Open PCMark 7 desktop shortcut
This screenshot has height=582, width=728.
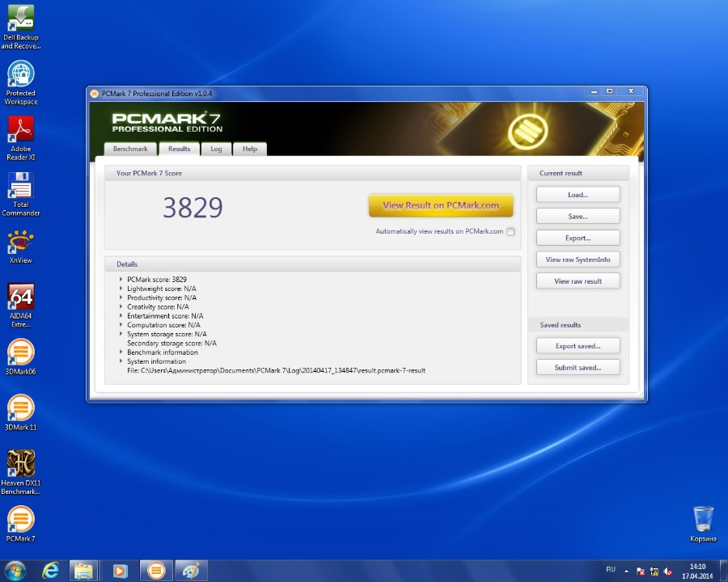click(x=21, y=524)
